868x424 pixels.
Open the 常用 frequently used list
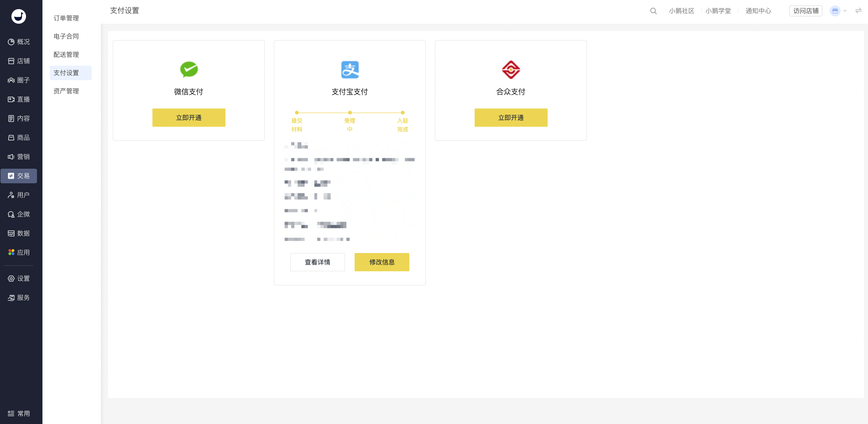[x=19, y=414]
